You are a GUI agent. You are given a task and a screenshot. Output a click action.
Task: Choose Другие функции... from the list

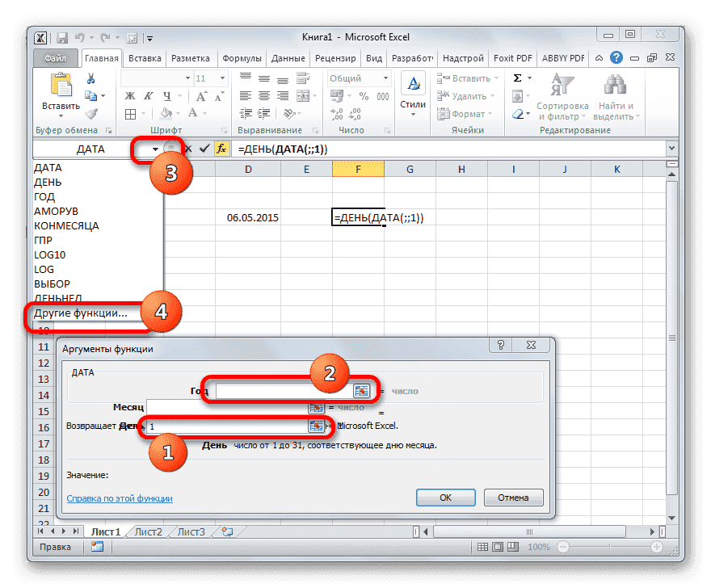point(81,313)
